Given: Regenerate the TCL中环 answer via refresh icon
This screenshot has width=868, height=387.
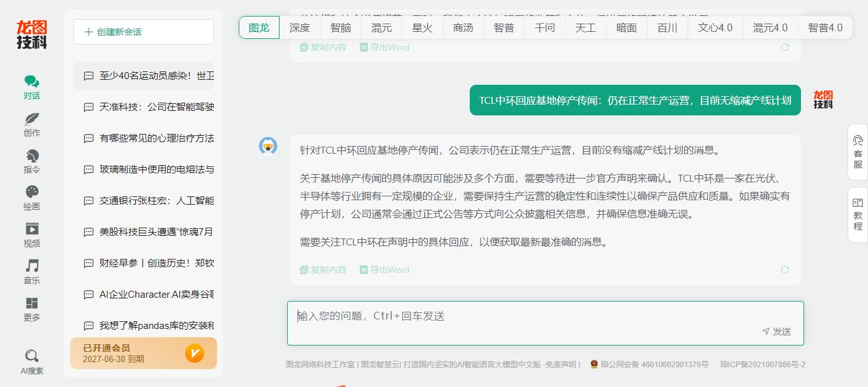Looking at the screenshot, I should tap(785, 270).
